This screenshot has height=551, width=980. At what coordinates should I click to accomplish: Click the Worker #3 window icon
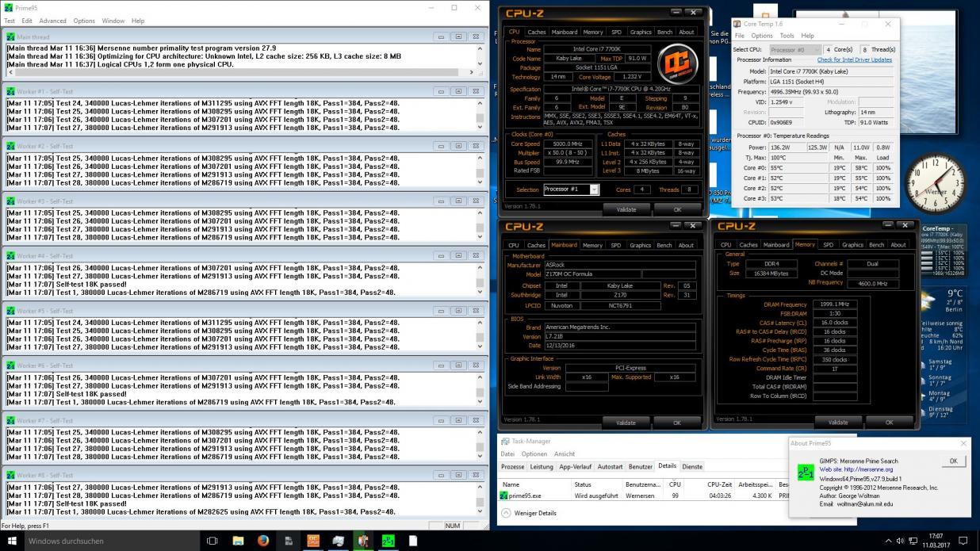pos(10,201)
